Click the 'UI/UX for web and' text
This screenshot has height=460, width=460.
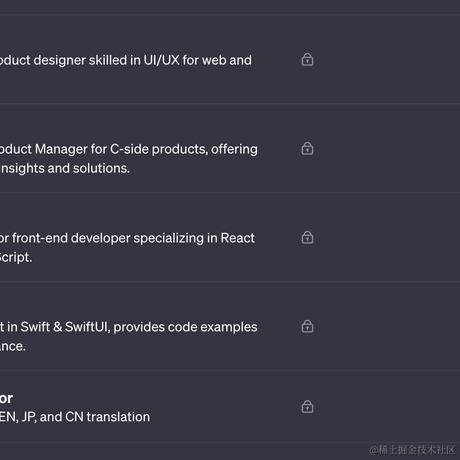(198, 60)
